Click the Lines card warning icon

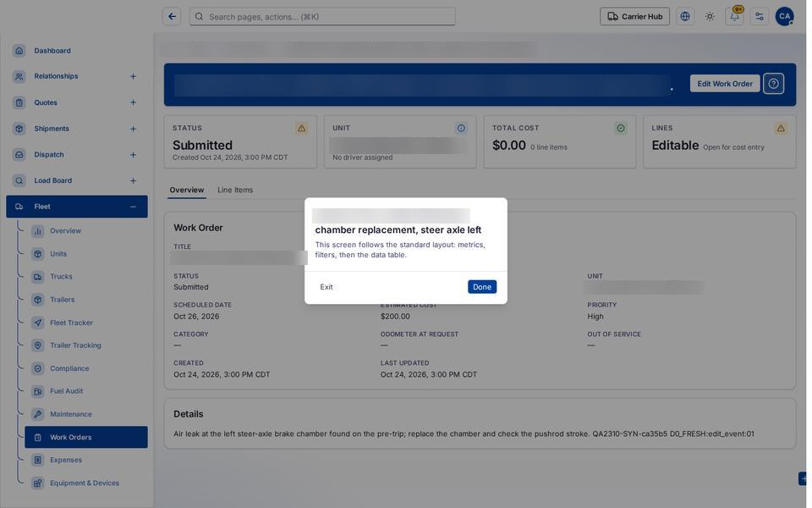click(781, 128)
